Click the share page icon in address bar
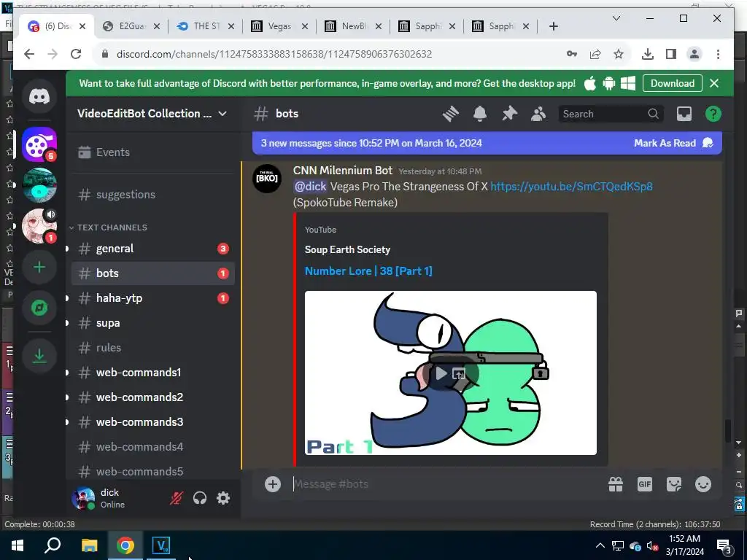Viewport: 747px width, 560px height. [595, 54]
